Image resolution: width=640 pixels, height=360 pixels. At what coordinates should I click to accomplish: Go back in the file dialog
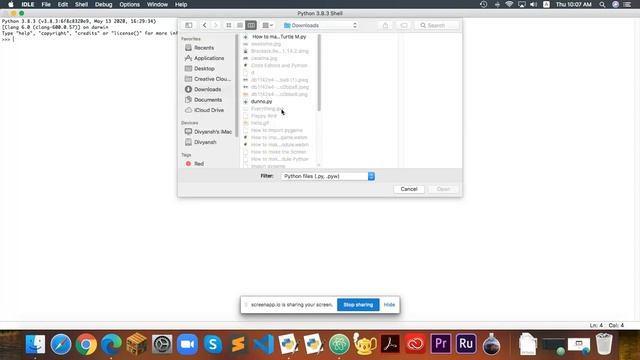point(204,25)
